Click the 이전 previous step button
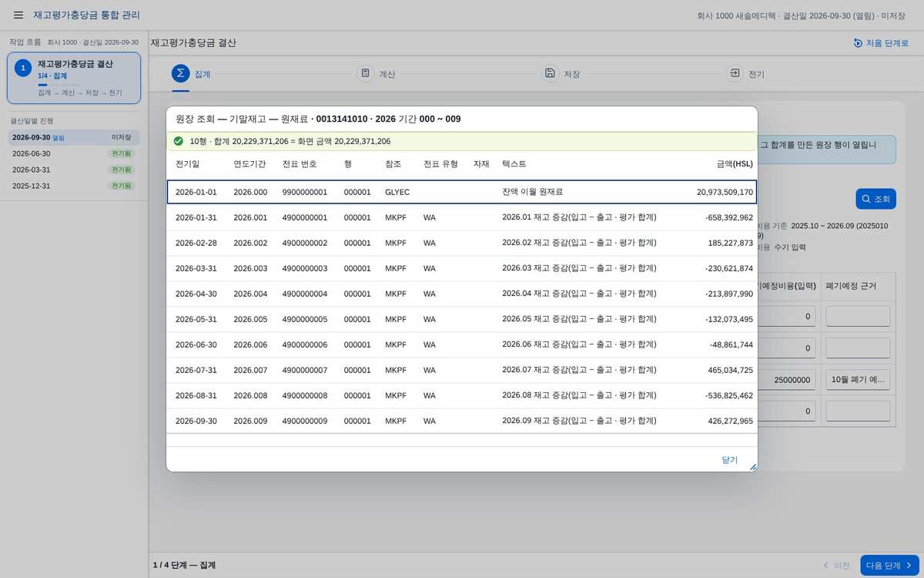The height and width of the screenshot is (578, 924). (x=836, y=565)
